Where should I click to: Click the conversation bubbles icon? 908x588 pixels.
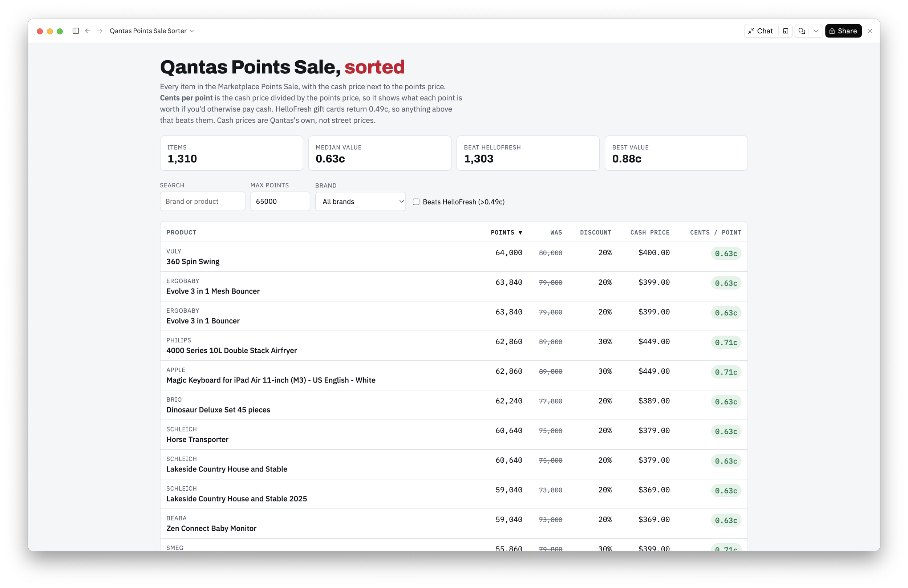pyautogui.click(x=802, y=31)
